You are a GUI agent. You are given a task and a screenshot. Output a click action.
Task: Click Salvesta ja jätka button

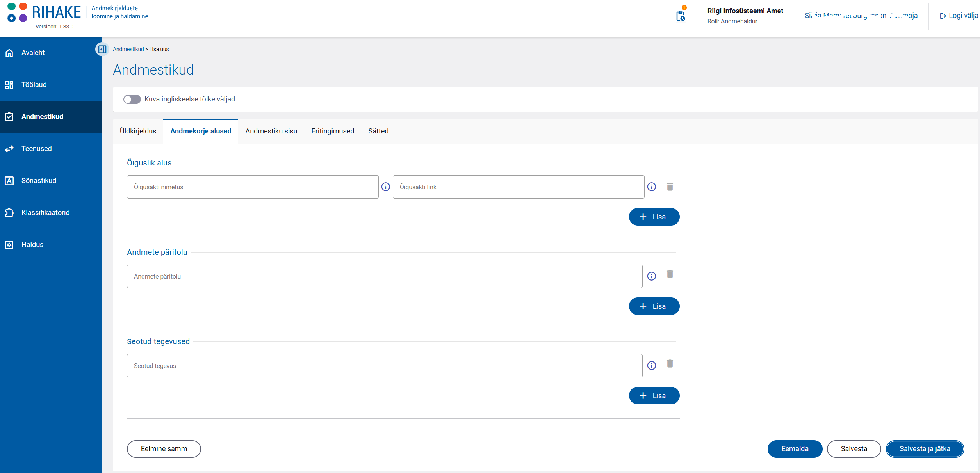(x=925, y=449)
